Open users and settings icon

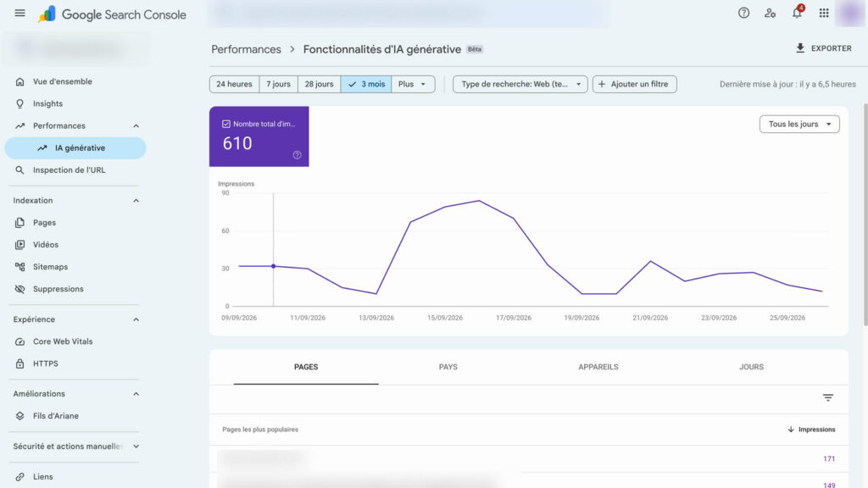[770, 13]
